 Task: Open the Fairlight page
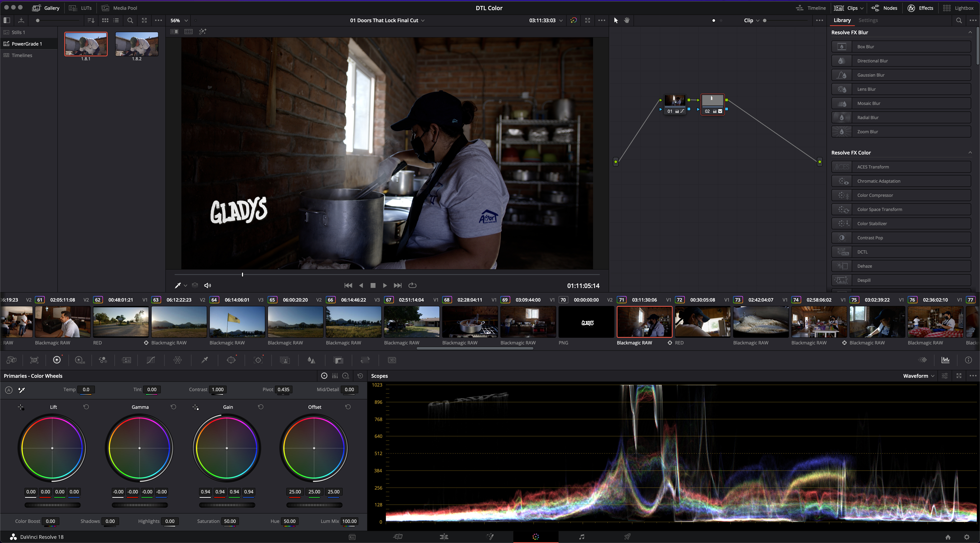(582, 537)
